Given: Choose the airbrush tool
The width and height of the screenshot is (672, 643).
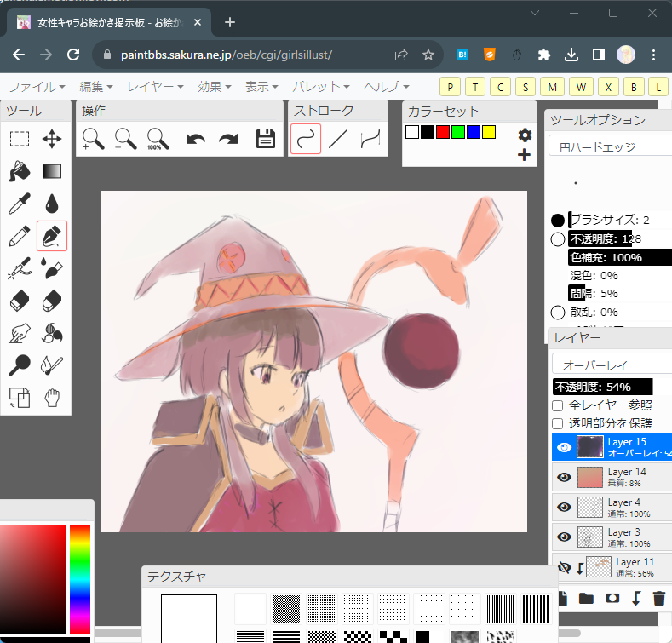Looking at the screenshot, I should click(20, 268).
